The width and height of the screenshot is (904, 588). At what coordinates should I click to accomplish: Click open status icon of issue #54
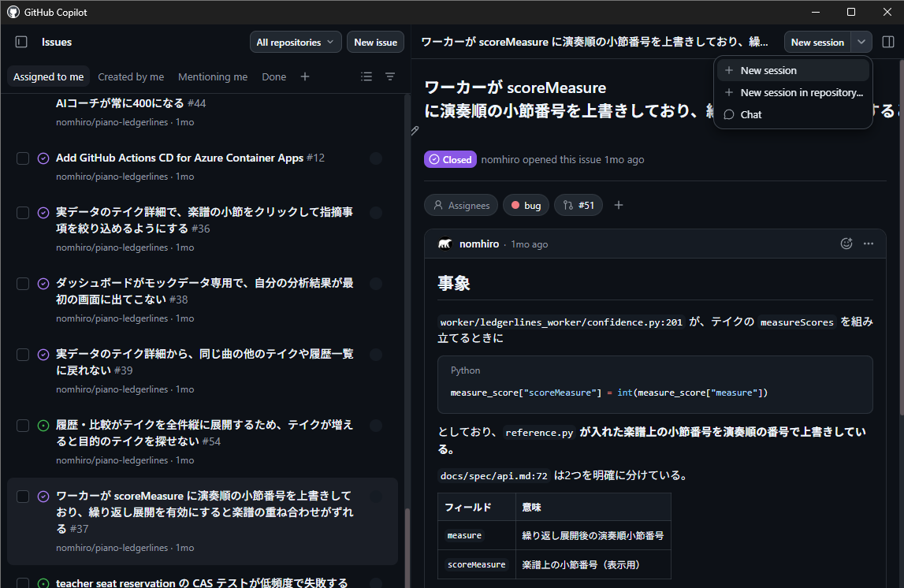coord(43,426)
